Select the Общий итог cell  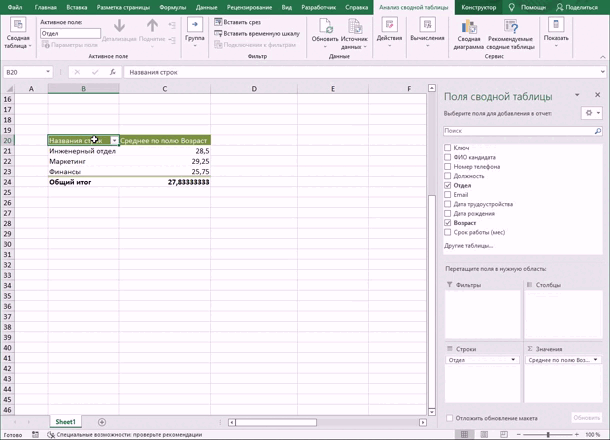84,182
